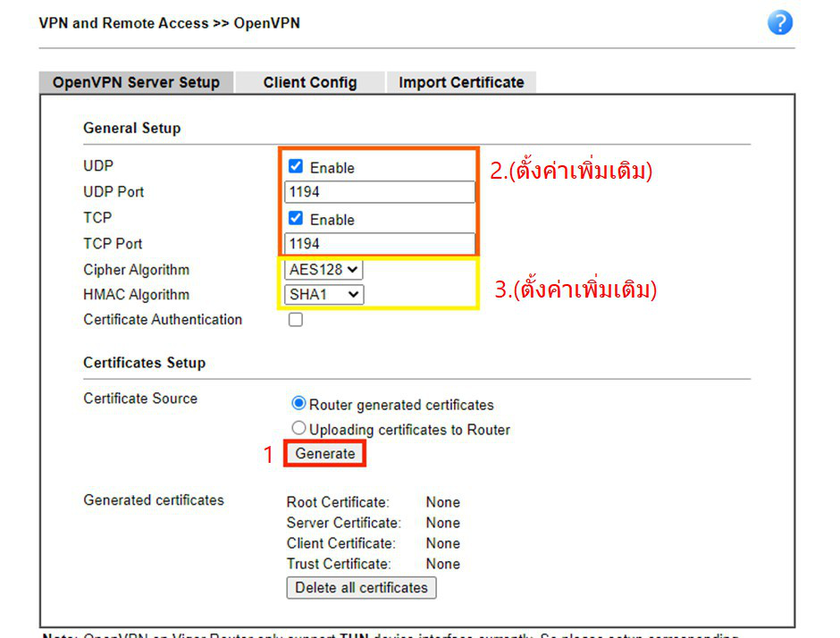Select Uploading certificates to Router option
Image resolution: width=840 pixels, height=638 pixels.
pos(298,428)
